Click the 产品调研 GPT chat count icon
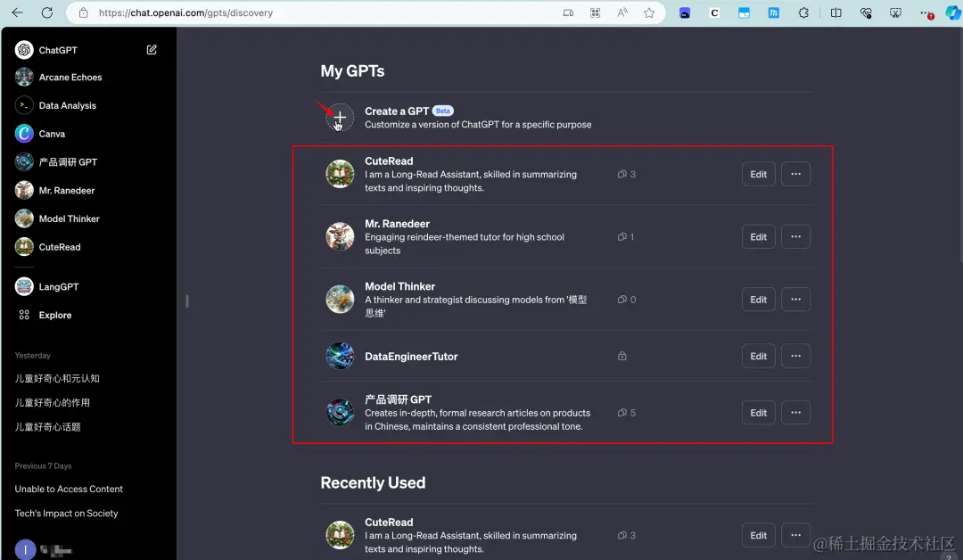Screen dimensions: 963x560 622,413
